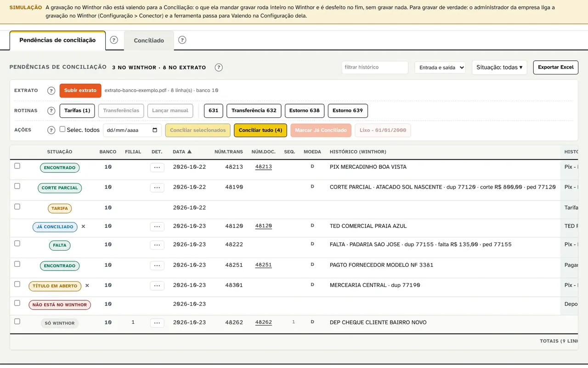Switch to the Conciliado tab

coord(149,40)
